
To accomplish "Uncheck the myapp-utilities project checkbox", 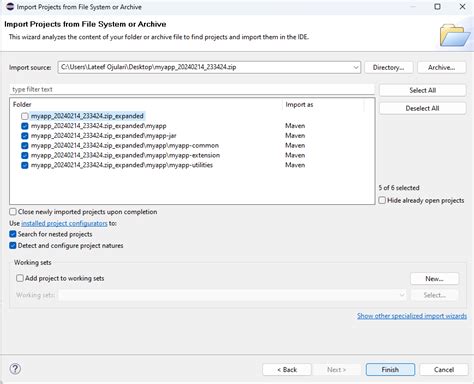I will point(25,165).
